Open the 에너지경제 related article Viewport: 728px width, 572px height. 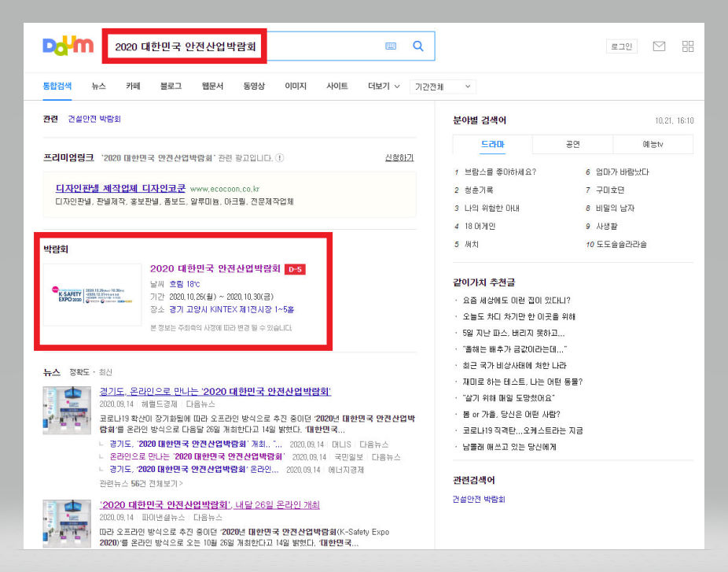pyautogui.click(x=193, y=470)
